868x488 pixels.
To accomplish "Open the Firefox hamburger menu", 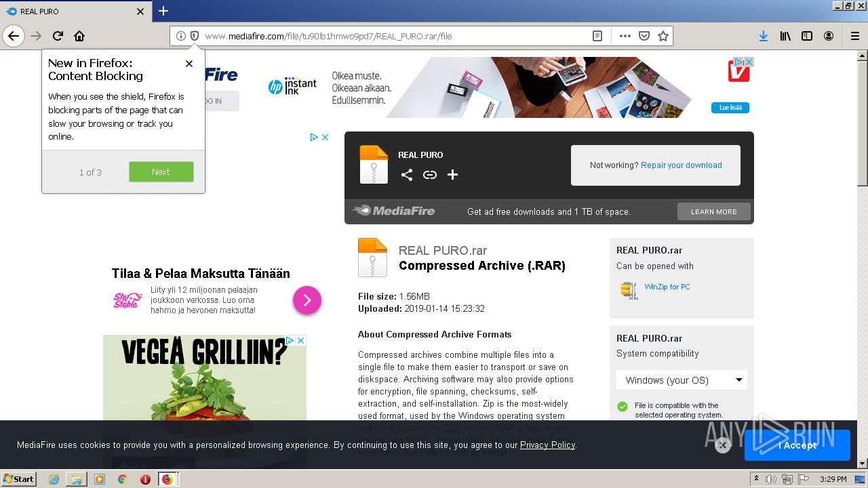I will click(x=855, y=36).
